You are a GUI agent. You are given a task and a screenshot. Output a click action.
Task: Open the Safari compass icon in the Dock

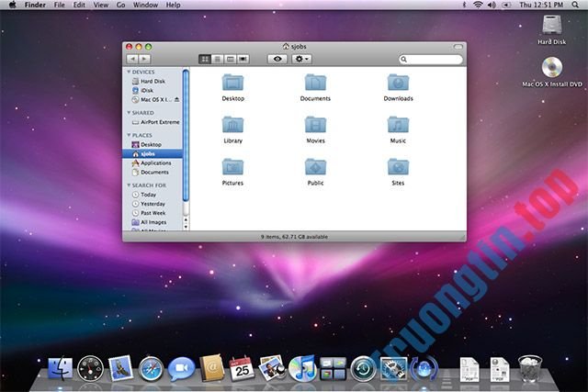[152, 369]
